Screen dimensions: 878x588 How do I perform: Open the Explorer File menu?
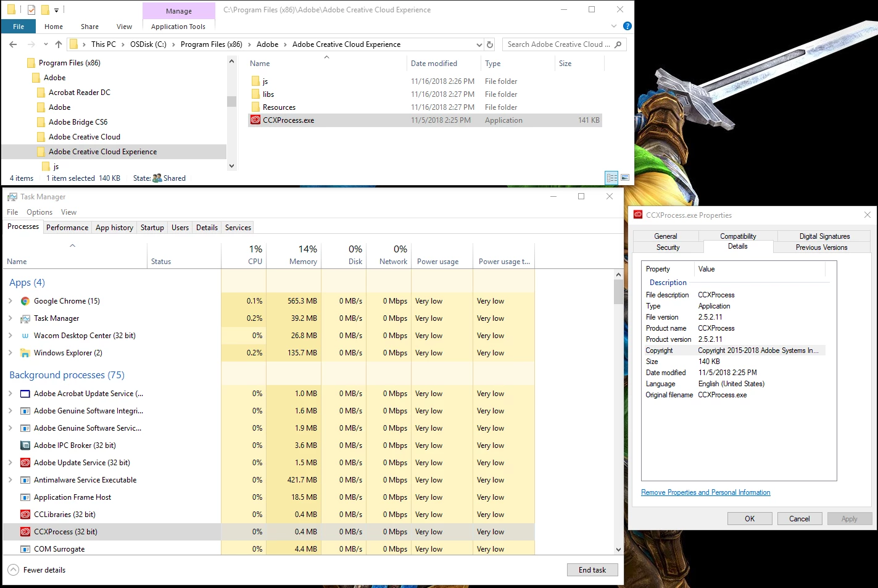click(19, 27)
